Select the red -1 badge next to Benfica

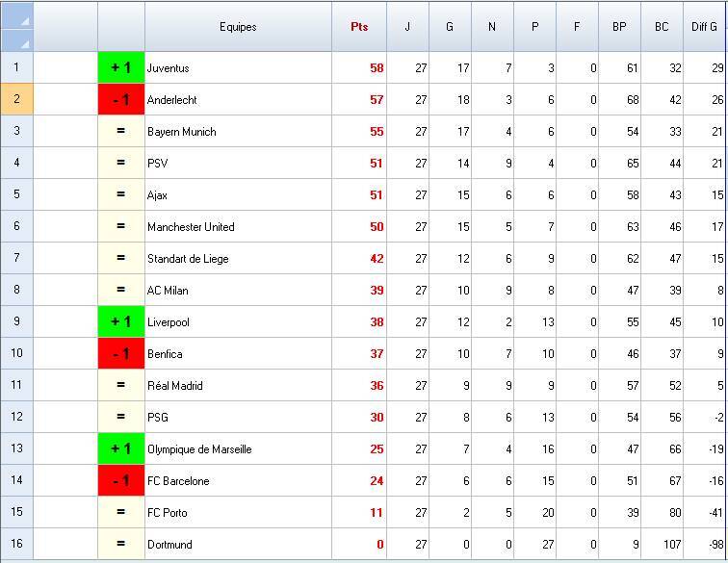point(121,354)
